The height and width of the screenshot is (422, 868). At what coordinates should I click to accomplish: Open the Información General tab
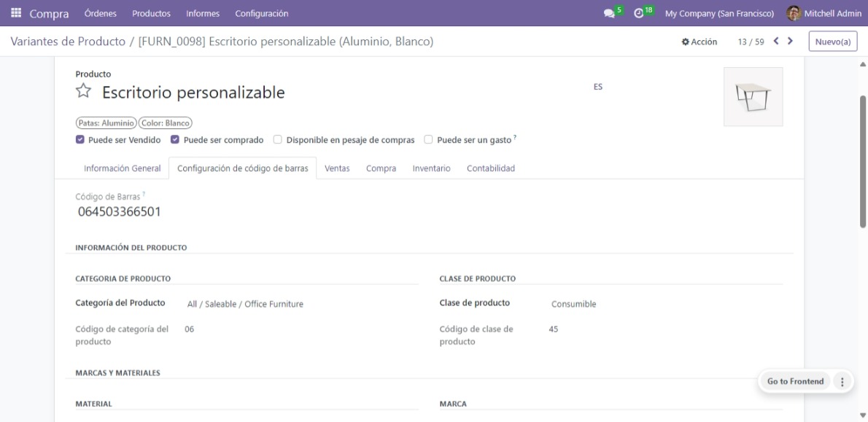[x=122, y=168]
